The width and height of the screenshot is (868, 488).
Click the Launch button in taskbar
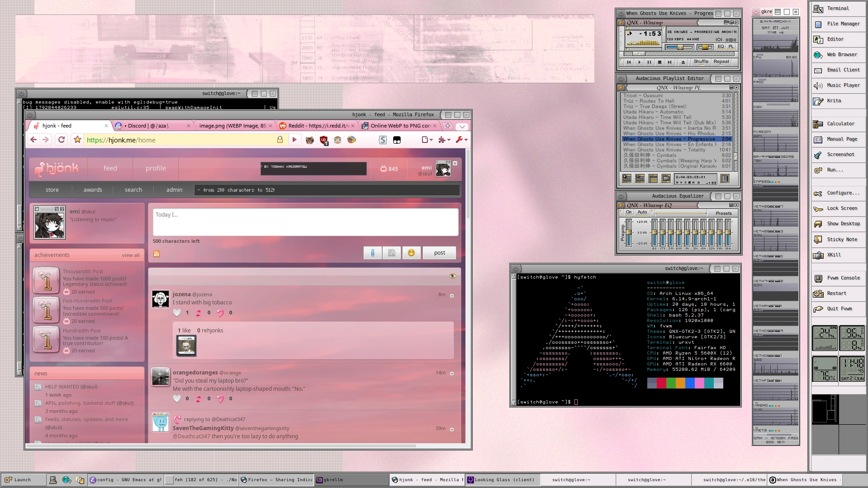tap(23, 480)
